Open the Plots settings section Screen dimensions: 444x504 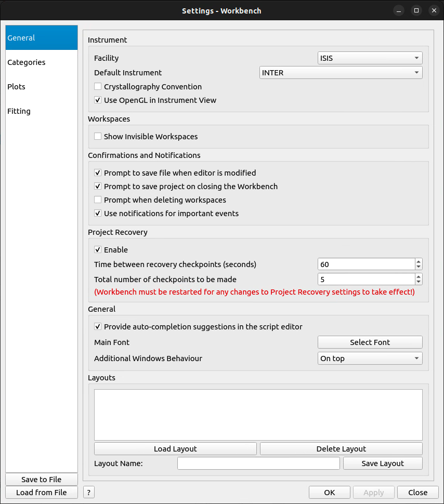pyautogui.click(x=17, y=87)
